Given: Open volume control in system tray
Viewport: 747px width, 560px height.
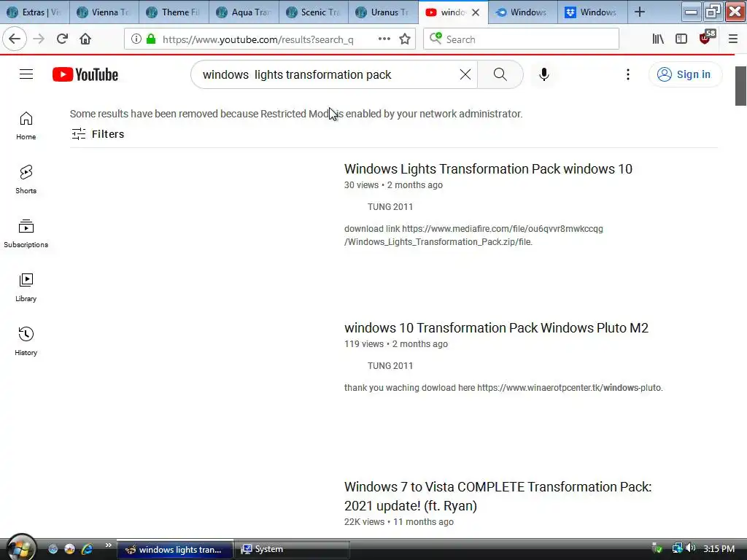Looking at the screenshot, I should (x=691, y=548).
